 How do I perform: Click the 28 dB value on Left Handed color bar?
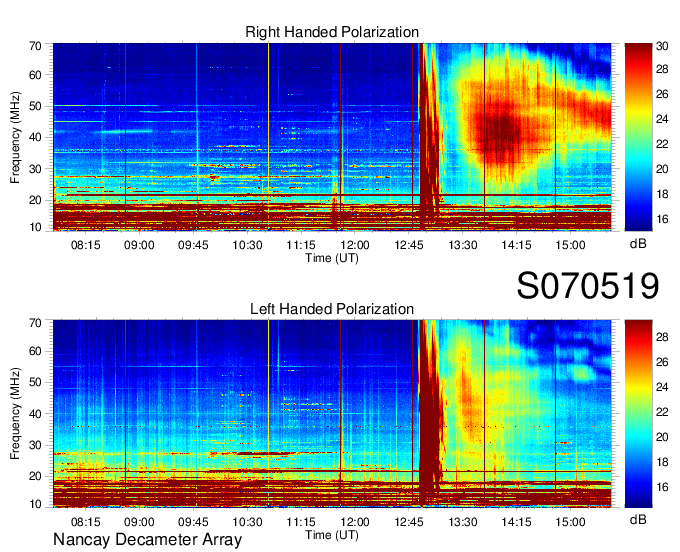pyautogui.click(x=662, y=337)
